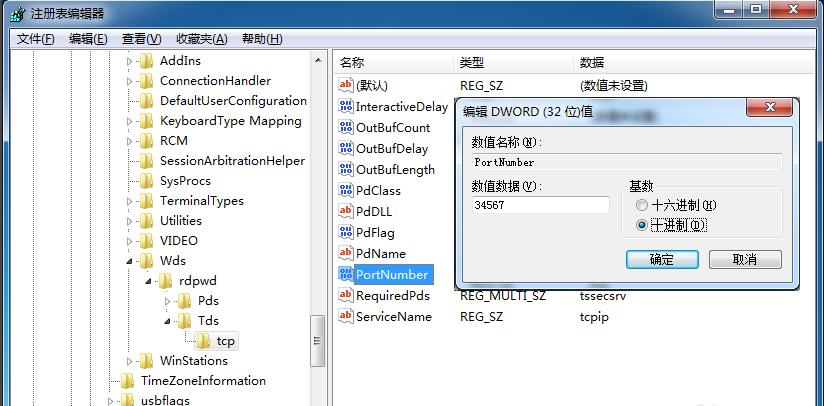824x406 pixels.
Task: Open the 查看(V) menu
Action: point(141,39)
